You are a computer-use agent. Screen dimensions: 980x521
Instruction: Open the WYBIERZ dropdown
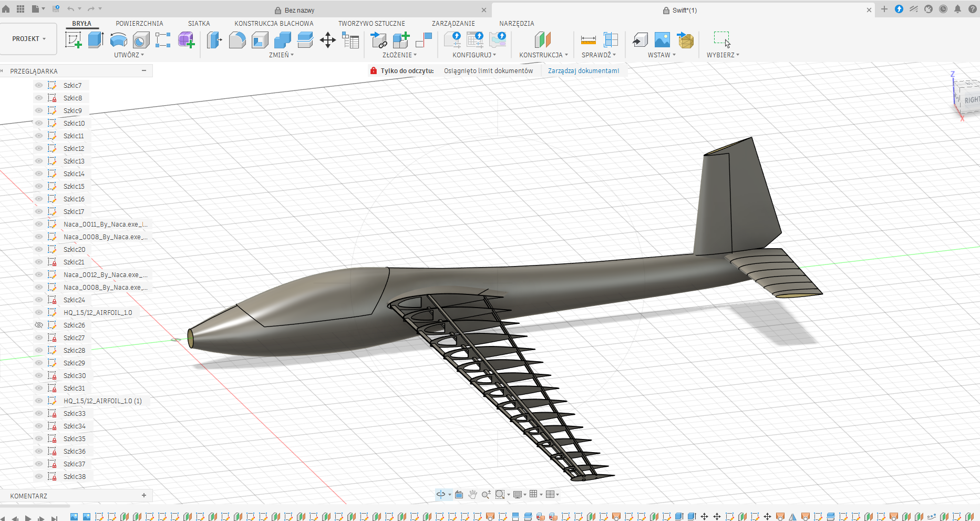(723, 55)
